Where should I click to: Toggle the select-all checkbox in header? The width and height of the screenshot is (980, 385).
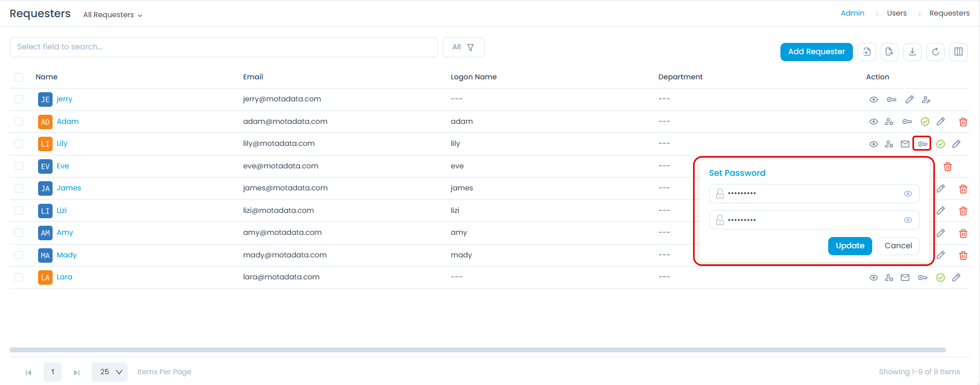click(x=19, y=77)
